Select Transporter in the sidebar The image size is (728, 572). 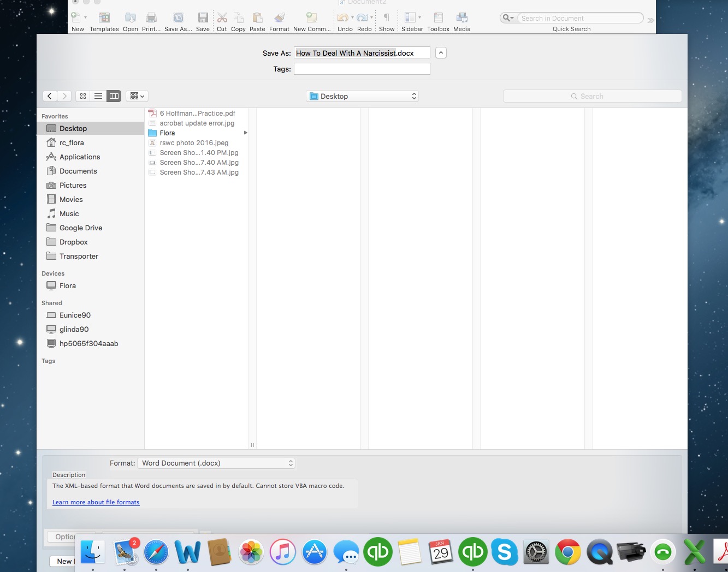(x=91, y=256)
